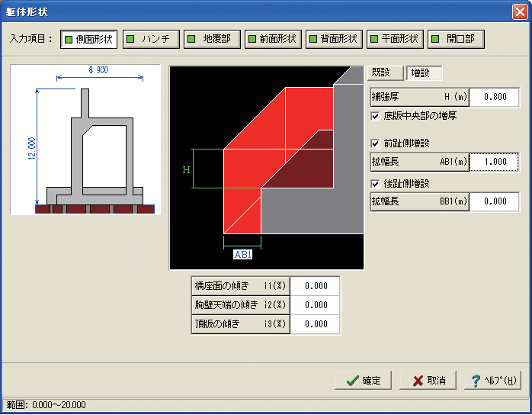Image resolution: width=532 pixels, height=415 pixels.
Task: Toggle 底版中央部の増厚 checkbox
Action: 375,116
